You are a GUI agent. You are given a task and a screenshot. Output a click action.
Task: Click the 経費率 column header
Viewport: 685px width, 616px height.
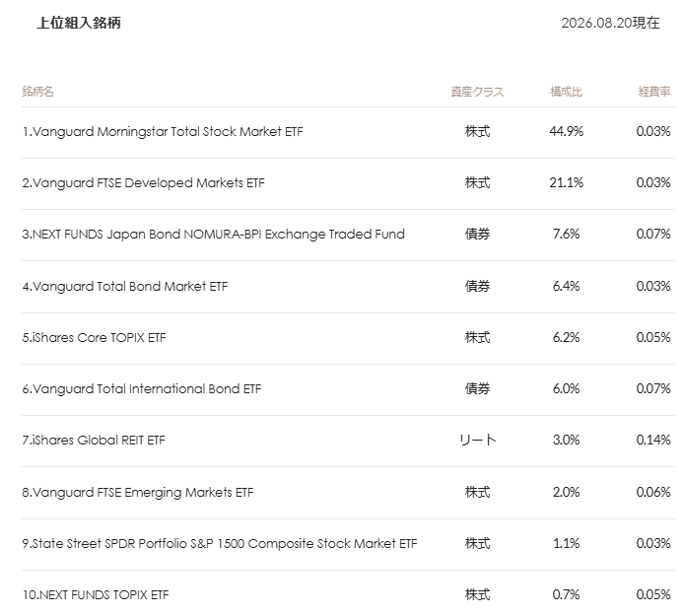coord(654,92)
